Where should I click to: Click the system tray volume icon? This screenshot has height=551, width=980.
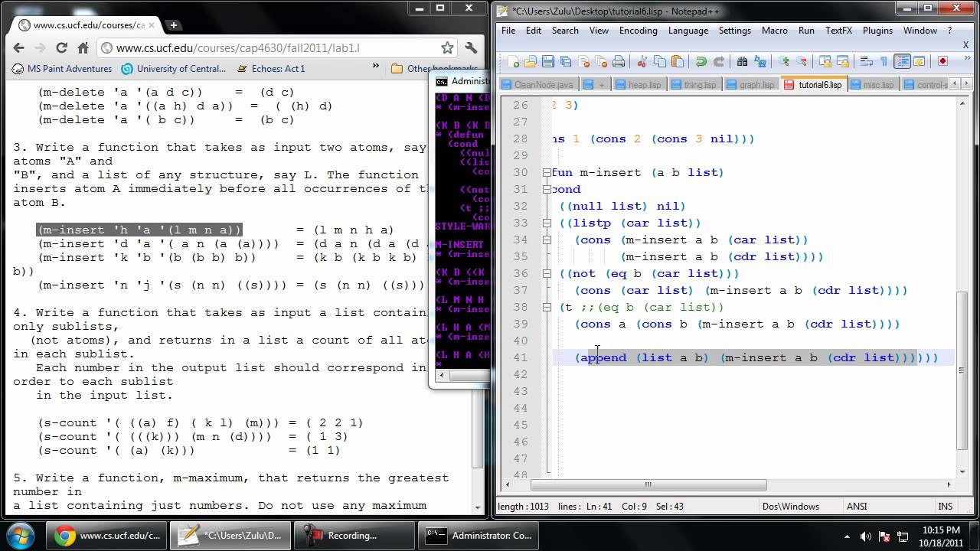click(x=866, y=536)
